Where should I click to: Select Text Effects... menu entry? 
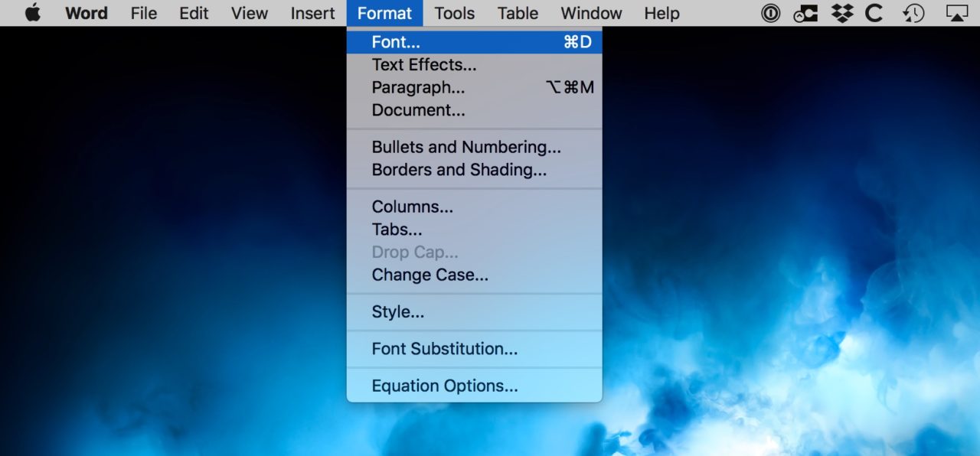(x=475, y=65)
